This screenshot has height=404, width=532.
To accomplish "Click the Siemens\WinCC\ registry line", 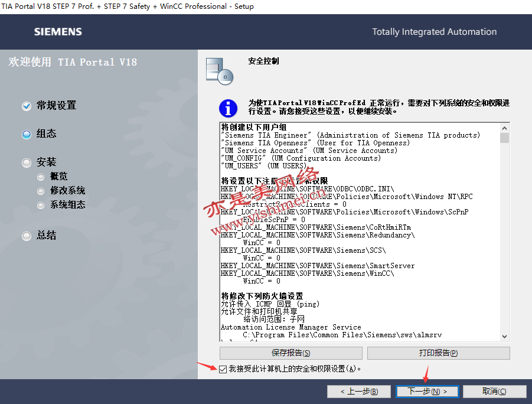I will pyautogui.click(x=308, y=273).
